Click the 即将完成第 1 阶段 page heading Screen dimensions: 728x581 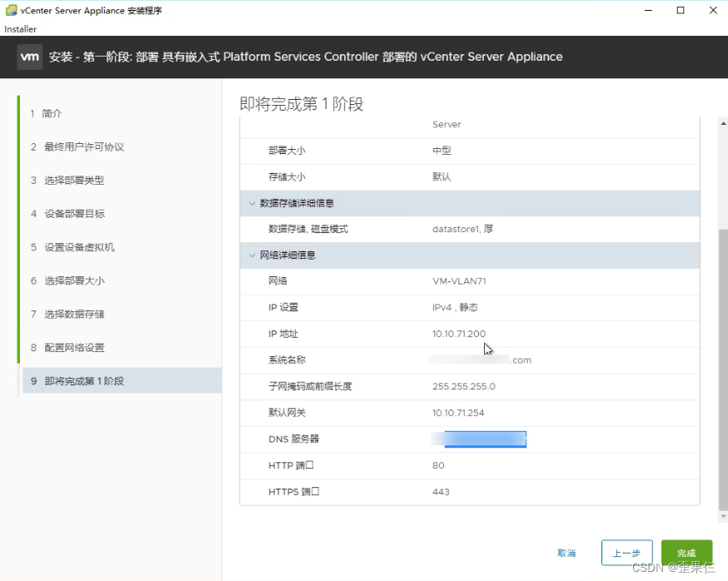click(302, 104)
